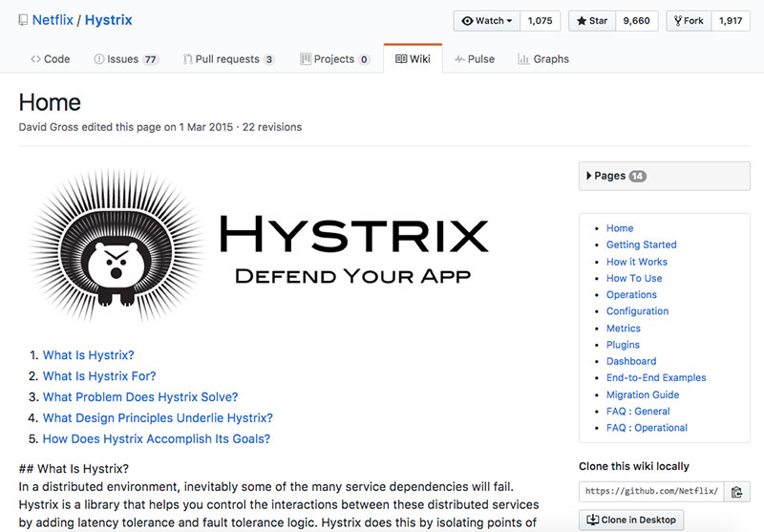View the 1,075 watchers count
Screen dimensions: 764x532
(540, 21)
